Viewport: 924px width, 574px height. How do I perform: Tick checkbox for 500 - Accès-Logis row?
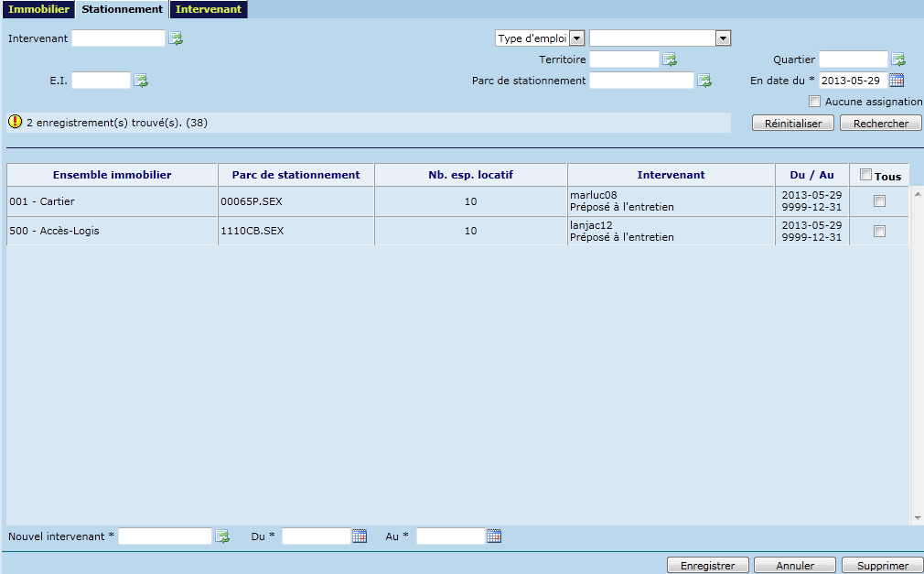(879, 232)
